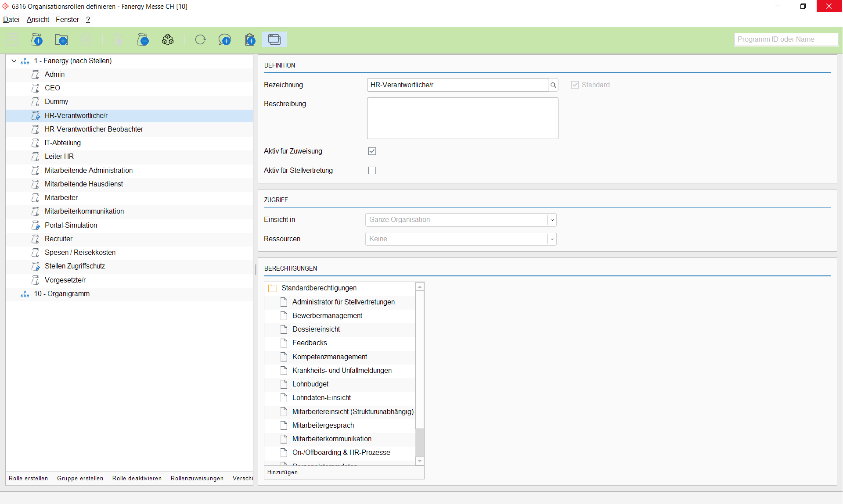Toggle the Aktiv für Zuweisung checkbox
Screen dimensions: 843x504
coord(372,151)
